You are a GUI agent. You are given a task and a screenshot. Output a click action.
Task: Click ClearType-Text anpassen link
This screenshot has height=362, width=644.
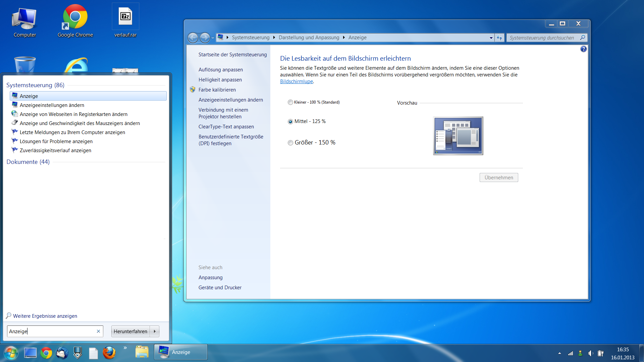[x=226, y=127]
